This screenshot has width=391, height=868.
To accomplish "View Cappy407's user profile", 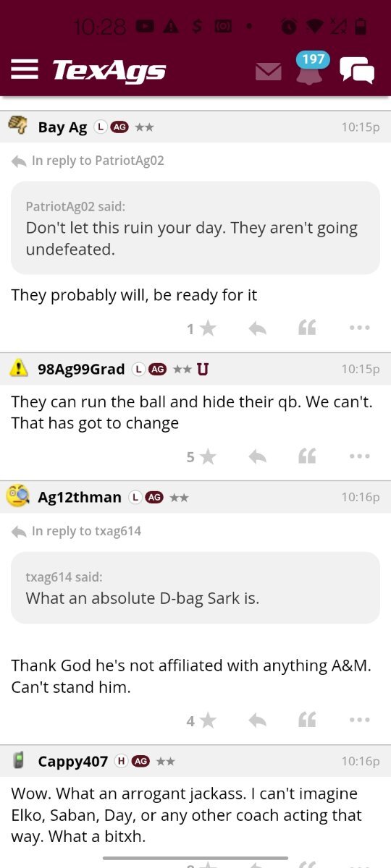I will (x=72, y=761).
